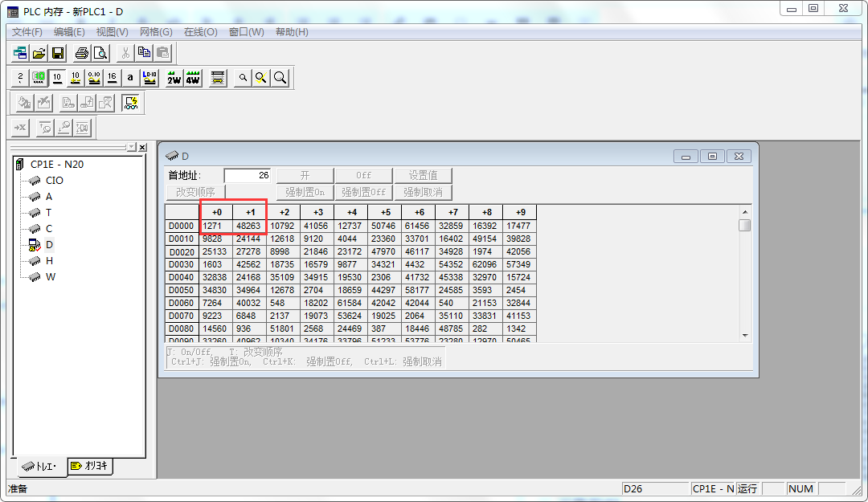Screen dimensions: 868x502
Task: Select the D memory area in tree
Action: 49,245
